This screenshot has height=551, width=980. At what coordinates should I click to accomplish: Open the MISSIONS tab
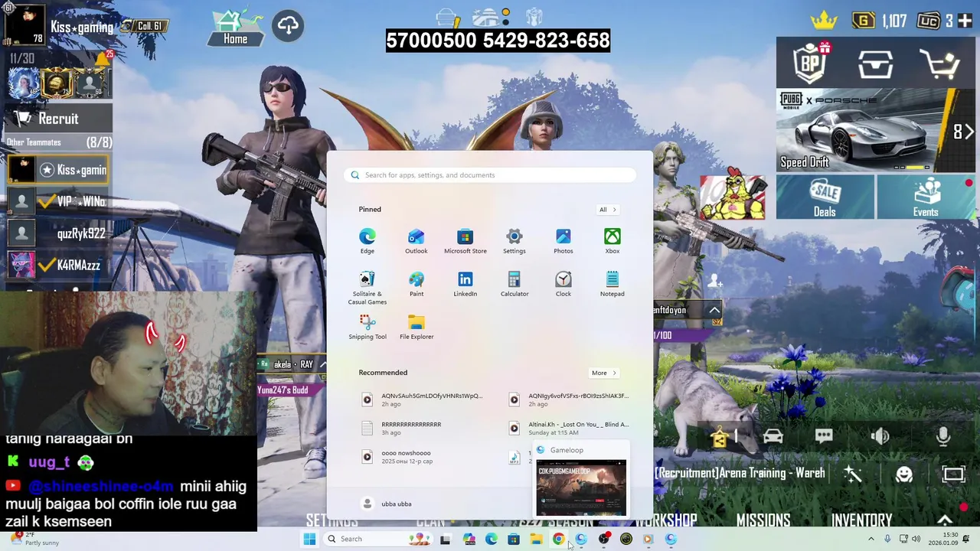(763, 520)
